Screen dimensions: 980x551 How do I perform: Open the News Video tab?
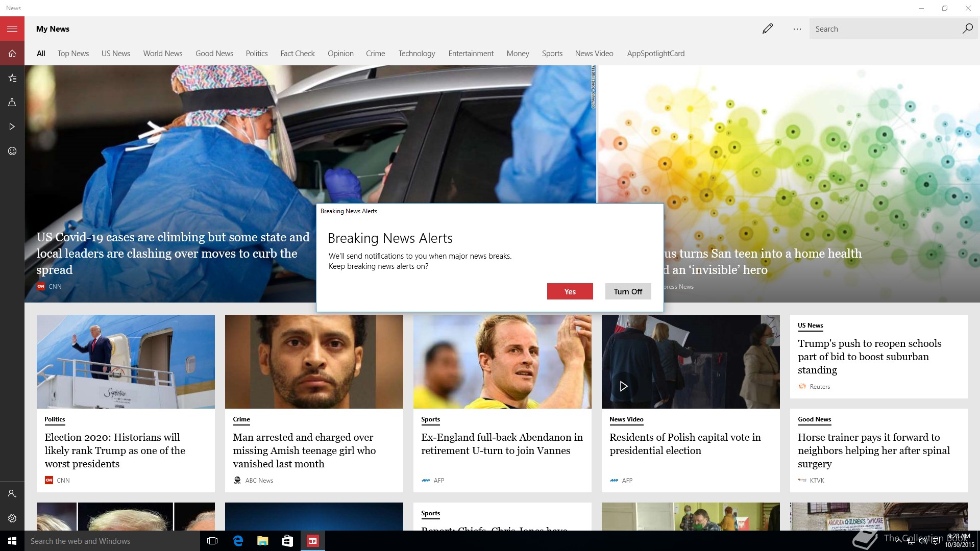[x=594, y=54]
